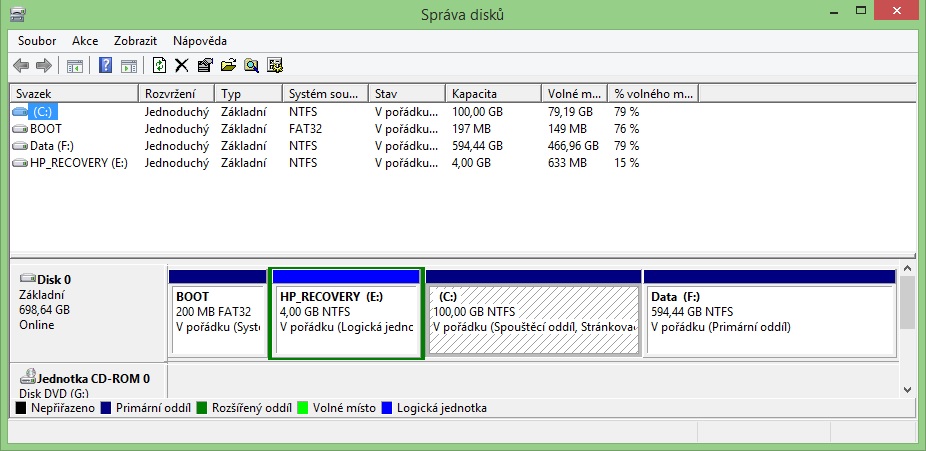Click the BOOT volume drive icon
This screenshot has width=926, height=451.
coord(19,129)
